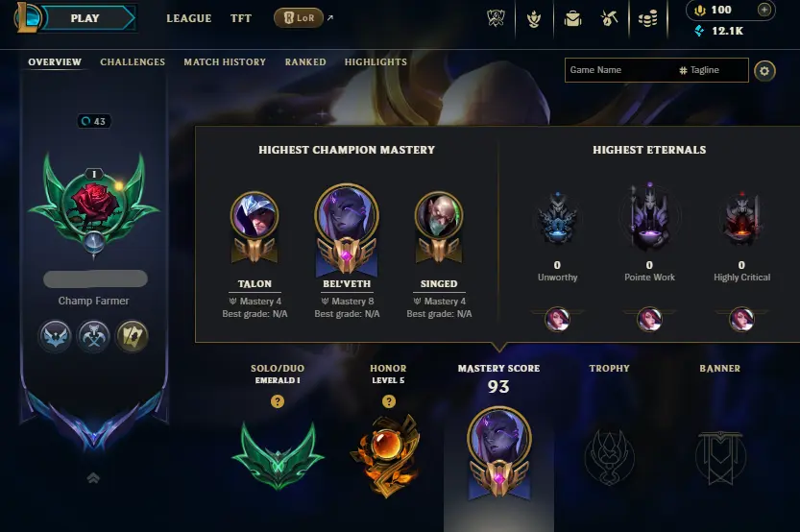Click the Solo/Duo rank help question mark
Image resolution: width=800 pixels, height=532 pixels.
pos(277,401)
